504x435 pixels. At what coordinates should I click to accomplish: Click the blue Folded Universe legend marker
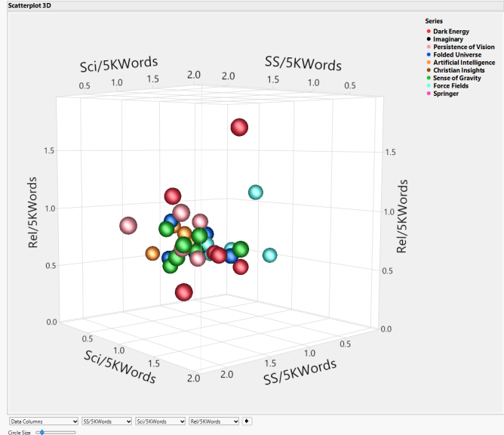pyautogui.click(x=429, y=55)
